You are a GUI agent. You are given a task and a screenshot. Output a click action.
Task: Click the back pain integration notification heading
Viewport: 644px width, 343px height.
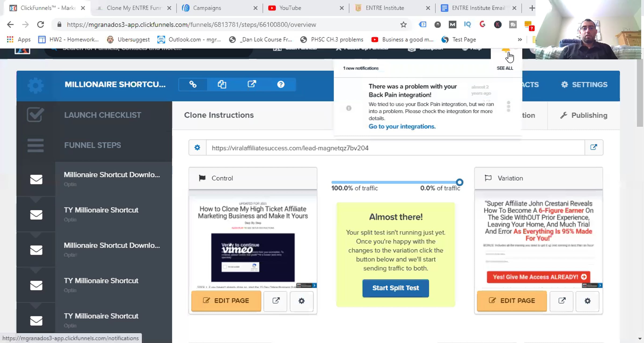[413, 90]
